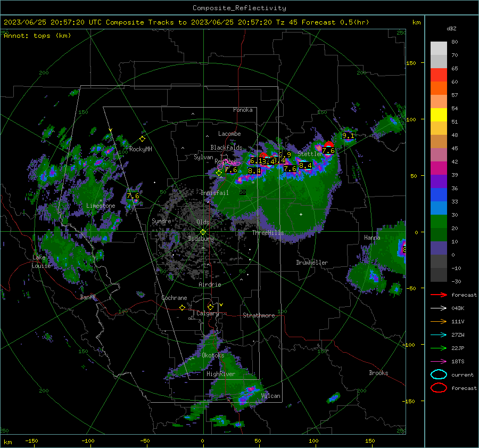Click the white 04DK arrow legend icon
The height and width of the screenshot is (448, 479).
(x=439, y=308)
